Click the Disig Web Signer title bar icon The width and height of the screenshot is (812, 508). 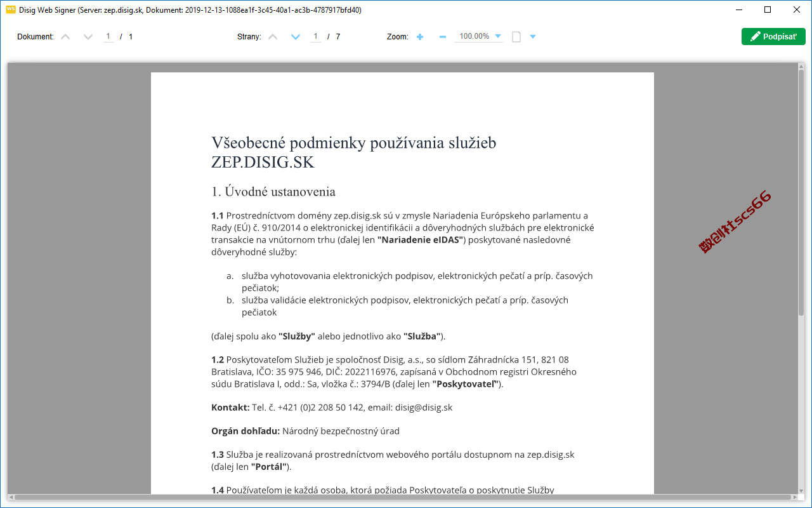click(10, 10)
